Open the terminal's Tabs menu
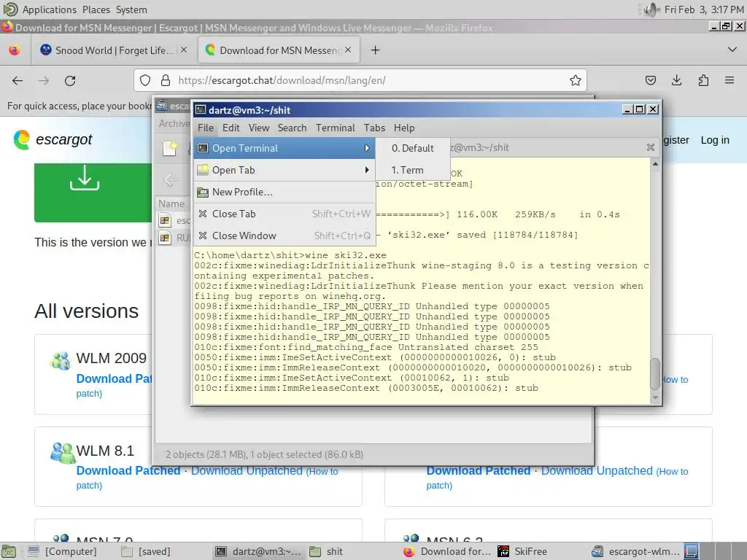Image resolution: width=747 pixels, height=560 pixels. click(x=374, y=128)
